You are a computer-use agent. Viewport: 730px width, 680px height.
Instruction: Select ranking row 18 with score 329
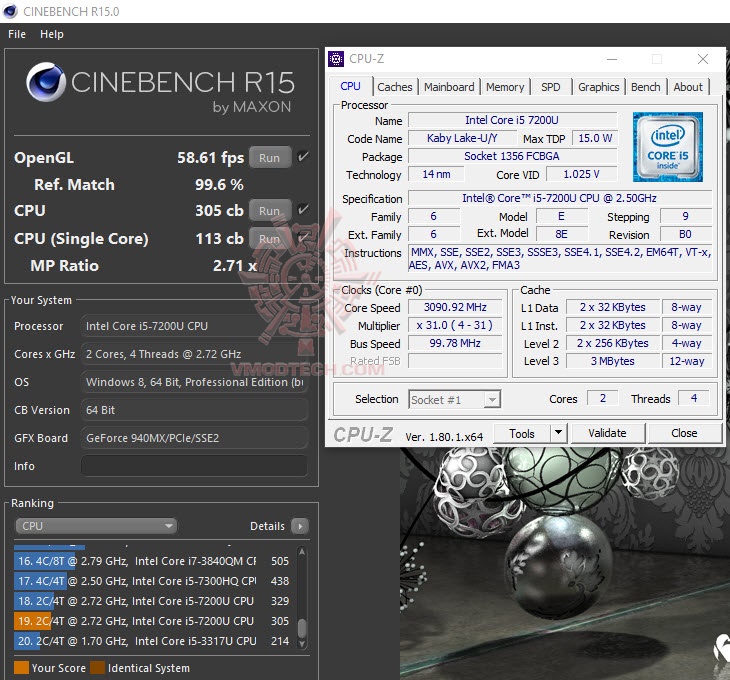154,601
